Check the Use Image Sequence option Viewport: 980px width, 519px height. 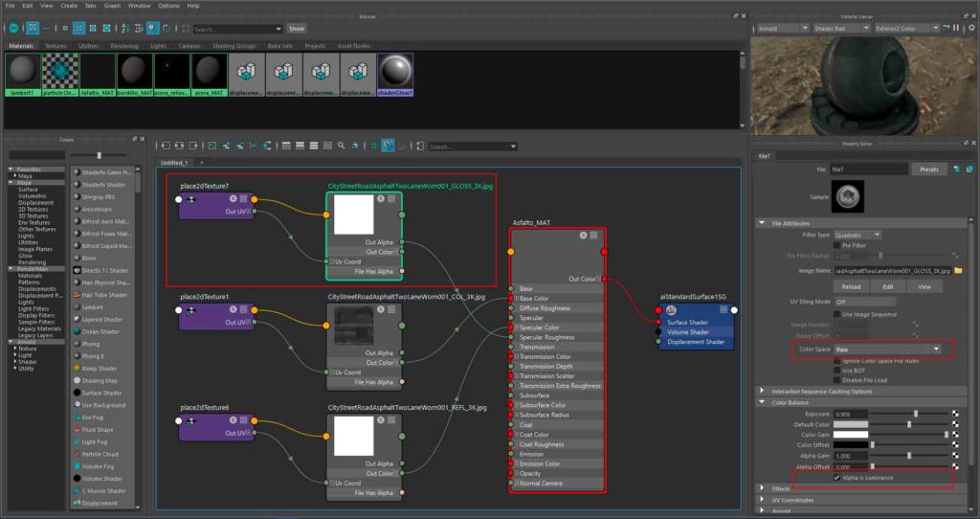tap(837, 314)
